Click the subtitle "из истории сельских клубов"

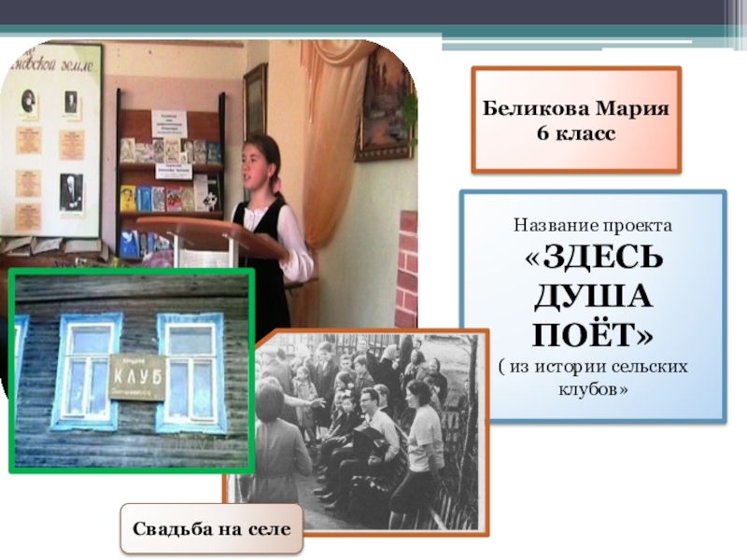coord(593,378)
